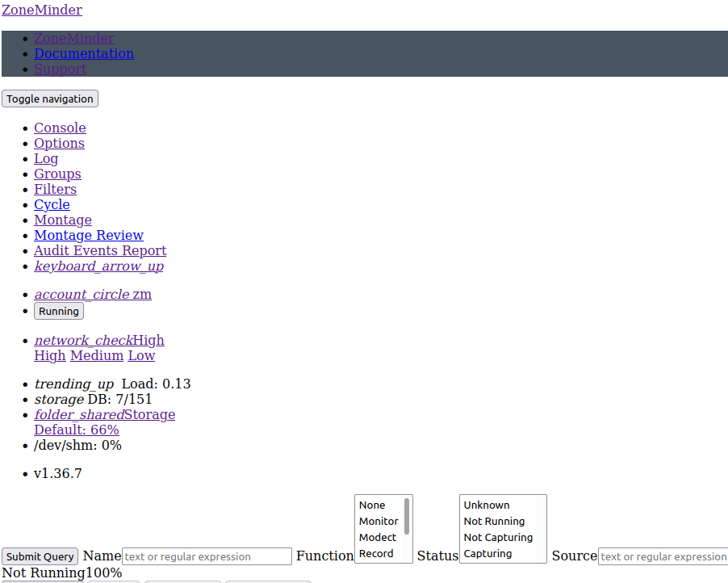Select Capturing in the Status list
Screen dimensions: 728x583
coord(499,554)
